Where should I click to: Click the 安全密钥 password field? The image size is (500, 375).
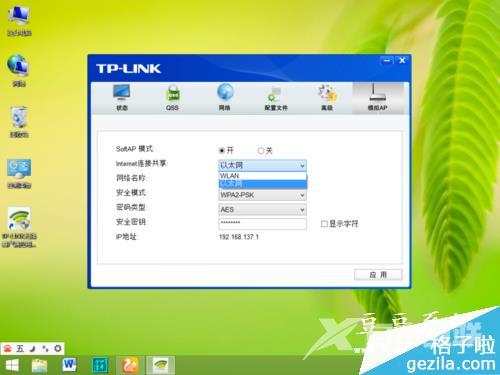pos(262,223)
